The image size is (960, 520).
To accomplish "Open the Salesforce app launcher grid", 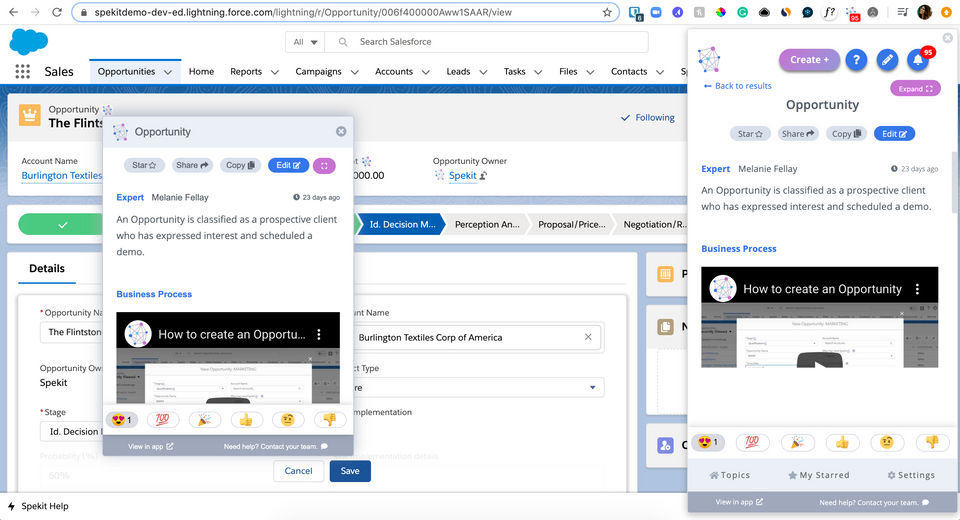I will coord(23,72).
